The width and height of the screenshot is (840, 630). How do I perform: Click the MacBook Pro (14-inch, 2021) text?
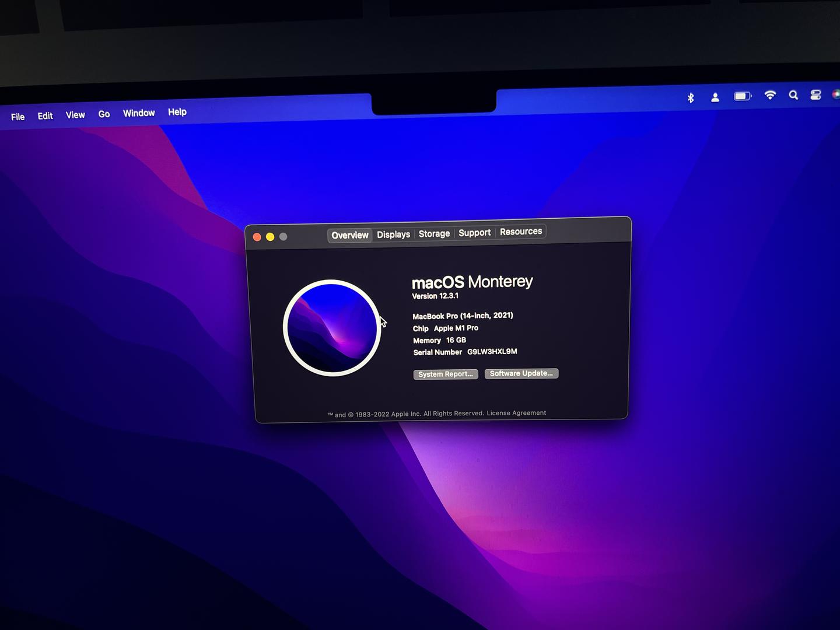click(463, 316)
